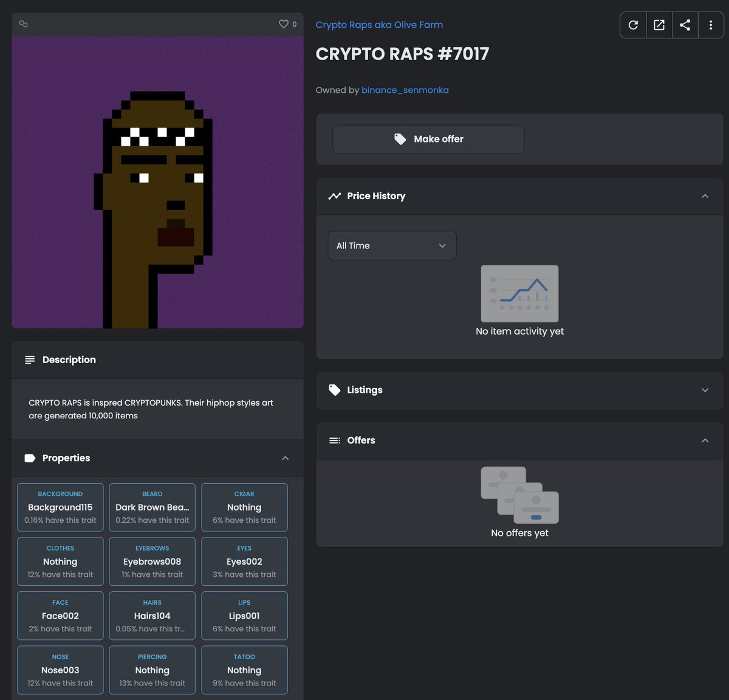Select the Hairs104 property card
Screen dimensions: 729x700
point(152,616)
